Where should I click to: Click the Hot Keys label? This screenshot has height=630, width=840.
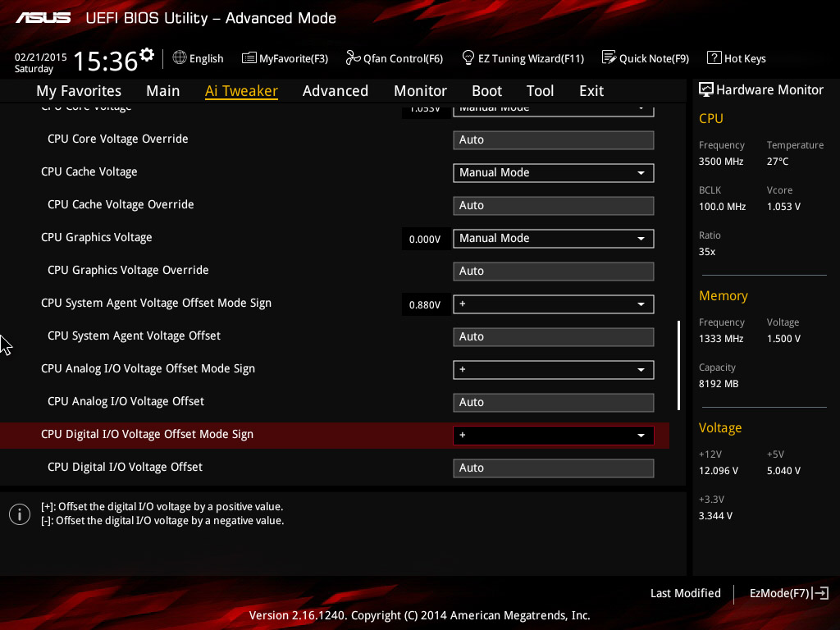745,58
